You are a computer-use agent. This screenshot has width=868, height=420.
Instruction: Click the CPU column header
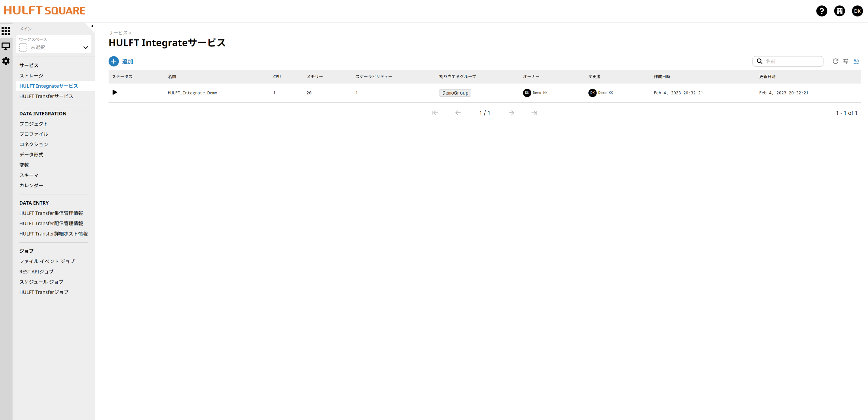coord(277,77)
